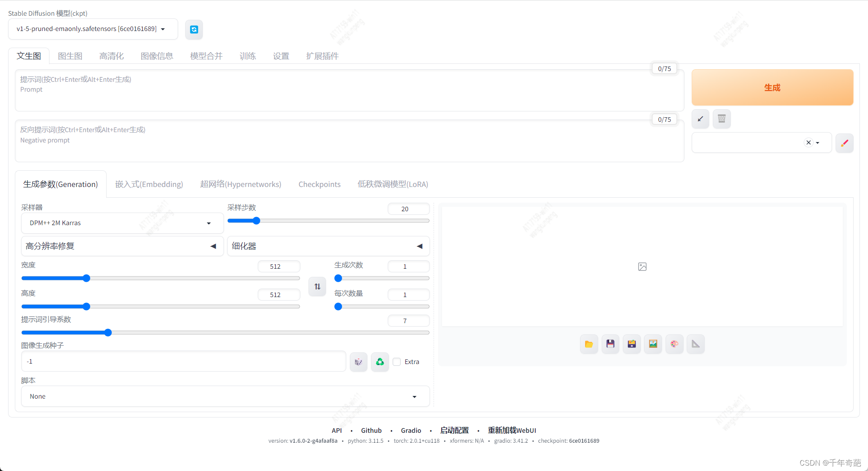868x471 pixels.
Task: Click 重新加载WebUI in the footer
Action: [512, 431]
